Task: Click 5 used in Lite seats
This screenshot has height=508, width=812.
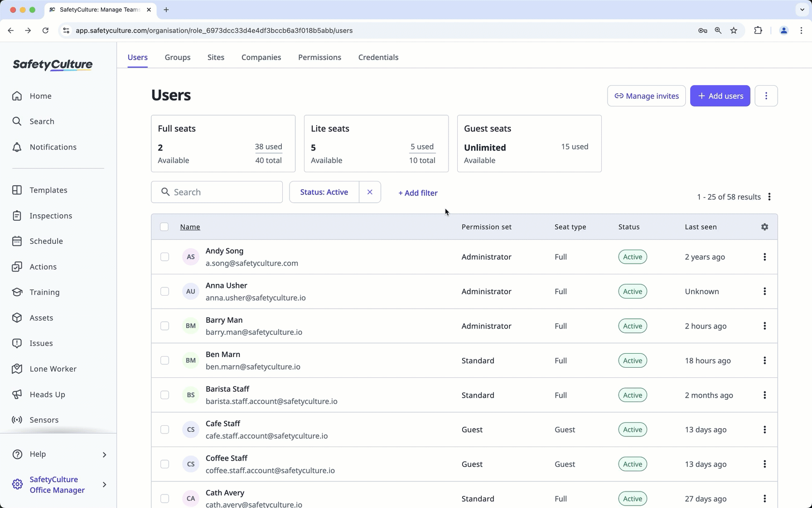Action: [422, 147]
